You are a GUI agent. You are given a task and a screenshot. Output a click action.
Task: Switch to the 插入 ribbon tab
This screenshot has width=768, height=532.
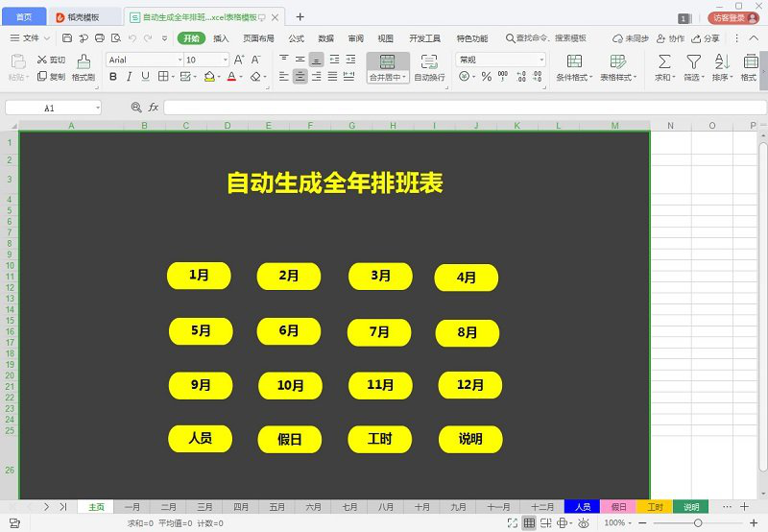click(x=221, y=38)
